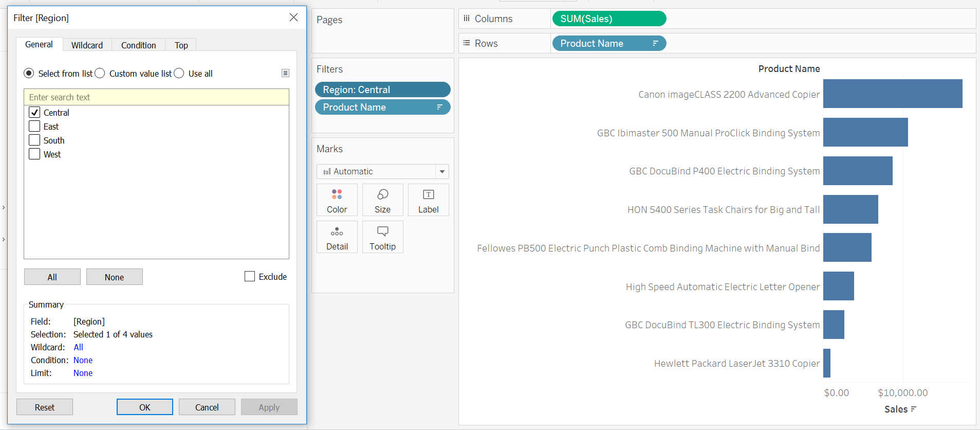Switch to the Top tab
This screenshot has width=980, height=430.
point(181,45)
